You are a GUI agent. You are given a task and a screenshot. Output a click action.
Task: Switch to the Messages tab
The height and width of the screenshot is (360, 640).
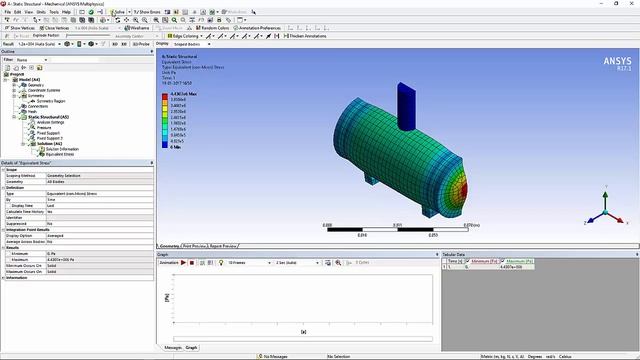pos(173,348)
